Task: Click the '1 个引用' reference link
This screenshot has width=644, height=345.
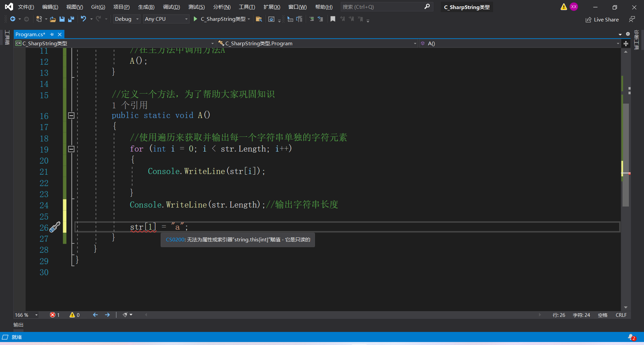Action: 129,105
